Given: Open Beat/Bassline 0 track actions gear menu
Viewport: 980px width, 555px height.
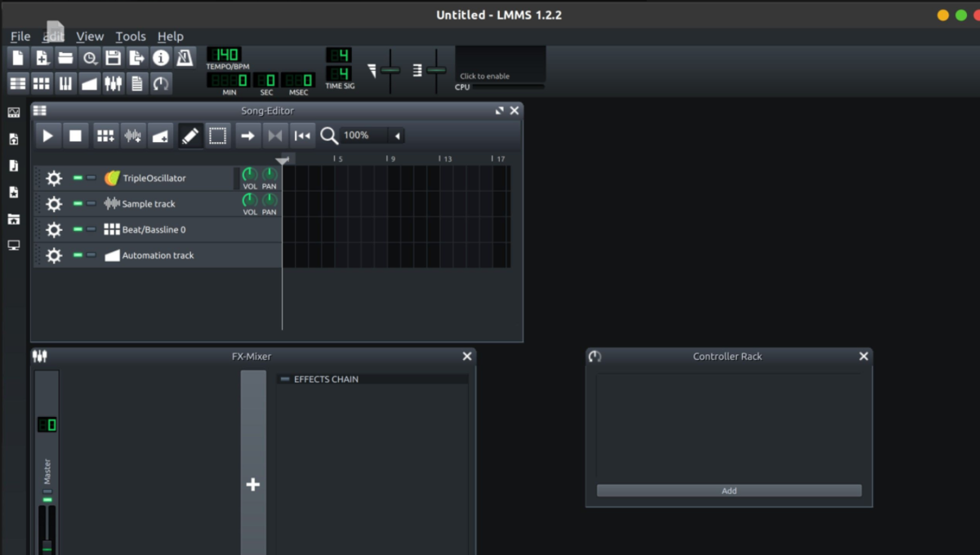Looking at the screenshot, I should click(54, 229).
